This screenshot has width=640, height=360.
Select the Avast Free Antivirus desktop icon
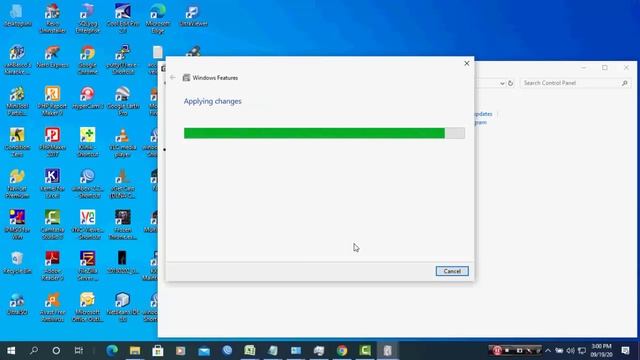click(x=52, y=307)
